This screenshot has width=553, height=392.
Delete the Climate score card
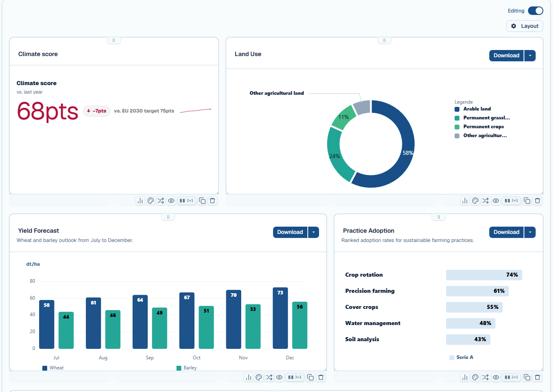coord(213,200)
